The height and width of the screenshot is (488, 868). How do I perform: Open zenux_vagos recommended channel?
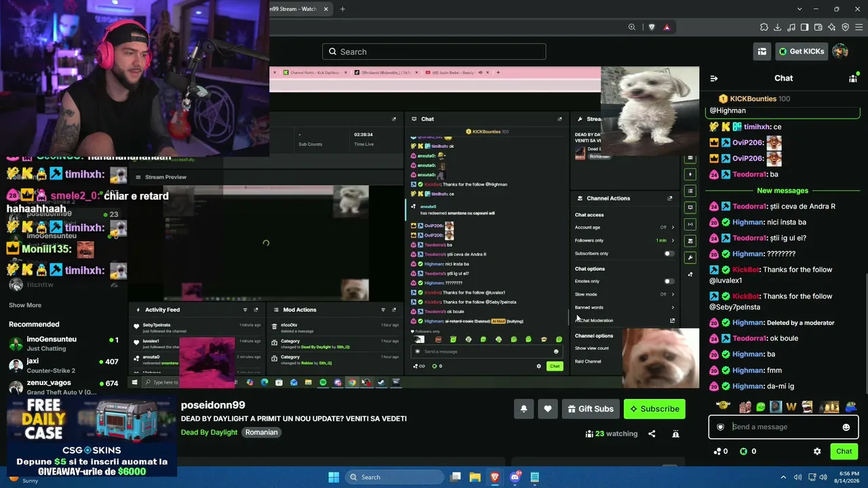[64, 387]
